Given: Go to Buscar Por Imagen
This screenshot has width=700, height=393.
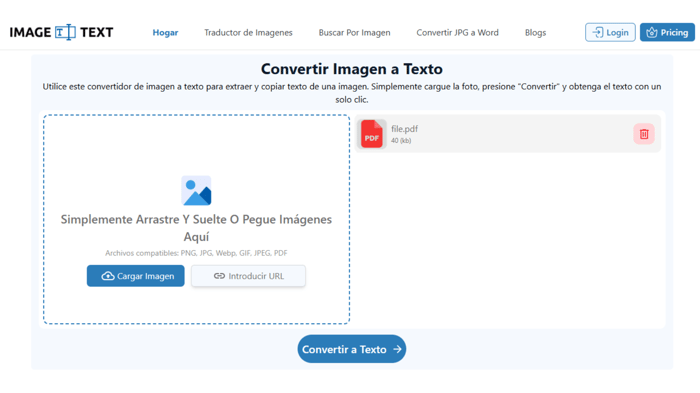Looking at the screenshot, I should (354, 33).
